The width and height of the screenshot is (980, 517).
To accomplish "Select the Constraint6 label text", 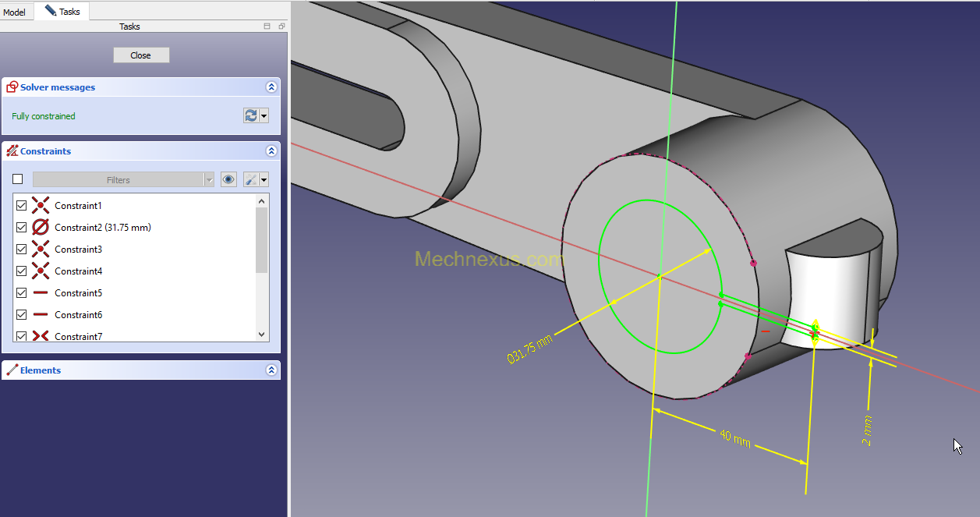I will click(78, 315).
